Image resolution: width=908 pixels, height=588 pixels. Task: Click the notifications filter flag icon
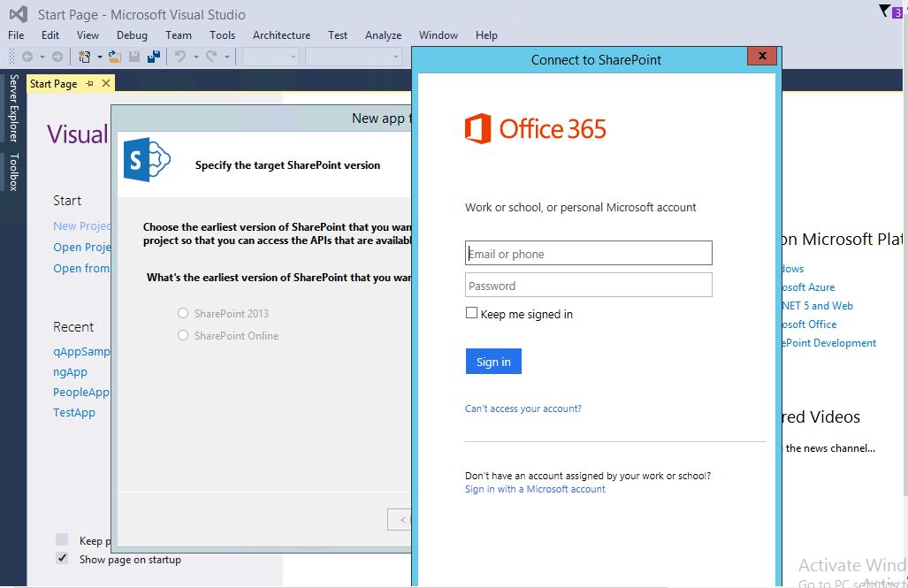click(884, 11)
